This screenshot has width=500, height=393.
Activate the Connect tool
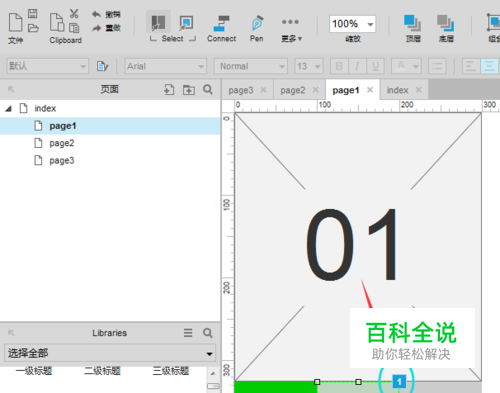pos(221,29)
